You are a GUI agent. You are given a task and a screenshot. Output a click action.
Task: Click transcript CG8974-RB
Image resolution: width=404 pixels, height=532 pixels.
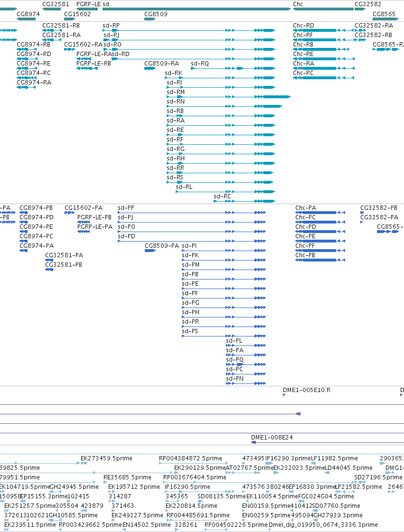26,49
